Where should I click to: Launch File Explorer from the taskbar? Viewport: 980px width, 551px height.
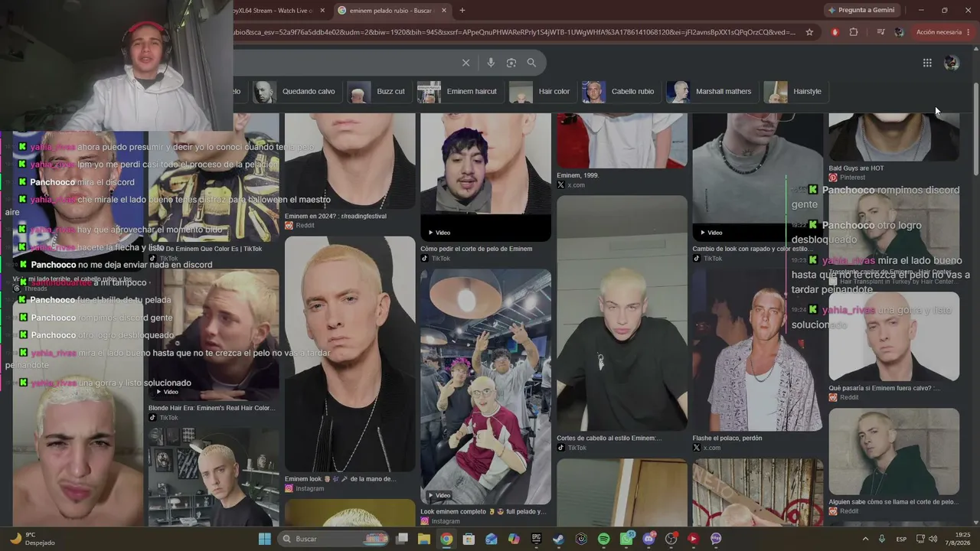(424, 539)
